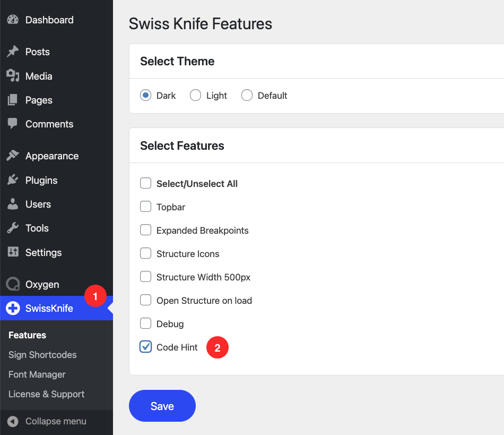Open the Font Manager submenu item
504x435 pixels.
coord(37,374)
